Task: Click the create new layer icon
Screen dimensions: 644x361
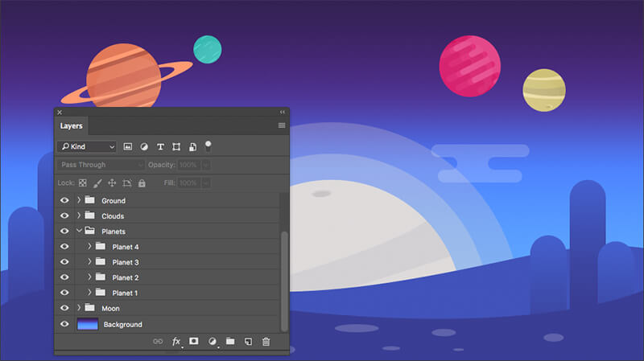Action: pos(248,342)
